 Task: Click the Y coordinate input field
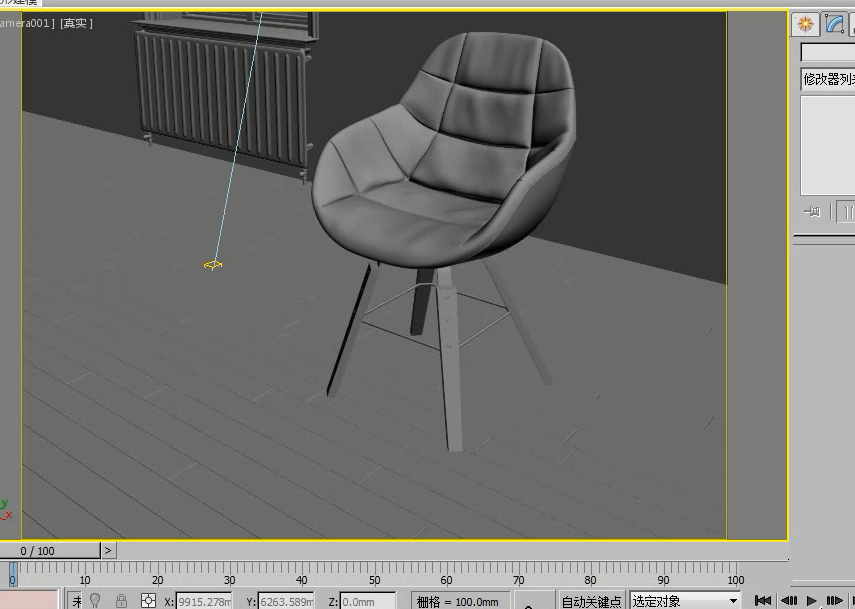tap(286, 602)
